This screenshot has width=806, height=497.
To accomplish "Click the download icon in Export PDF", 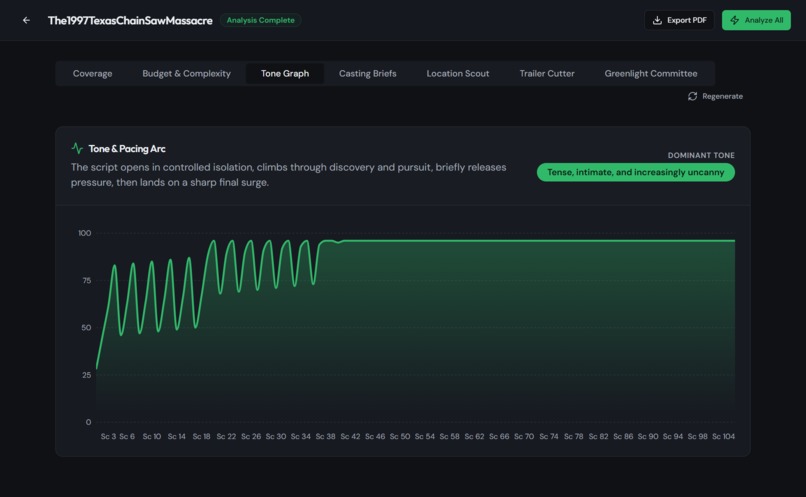I will tap(657, 20).
